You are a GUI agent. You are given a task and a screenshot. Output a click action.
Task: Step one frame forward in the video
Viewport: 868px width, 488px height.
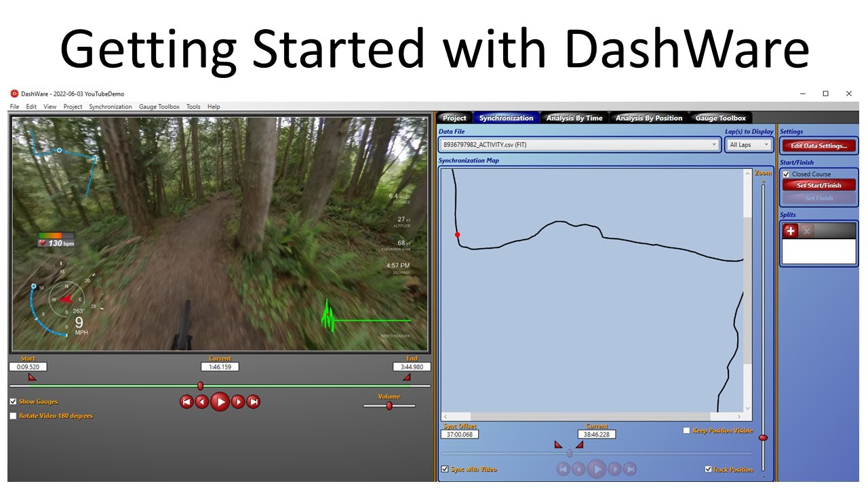(238, 401)
